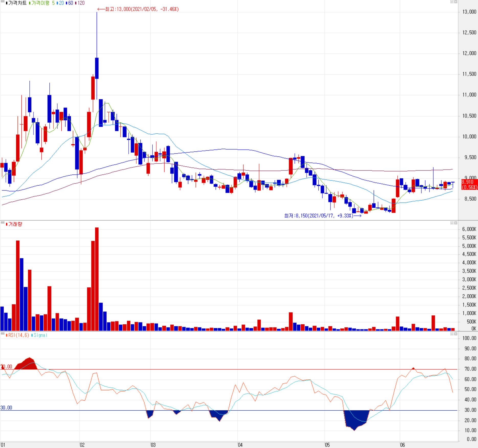Viewport: 478px width, 448px height.
Task: Maximize the RSI indicator panel
Action: [452, 334]
